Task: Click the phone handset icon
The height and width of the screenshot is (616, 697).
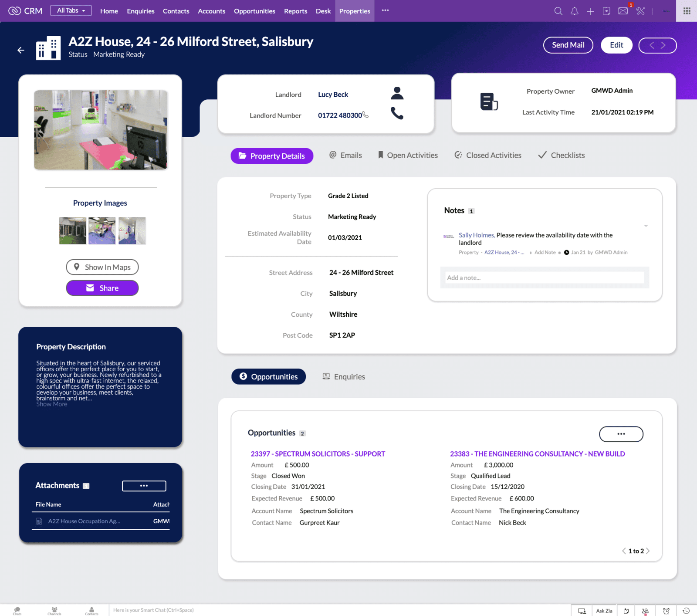Action: click(x=397, y=114)
